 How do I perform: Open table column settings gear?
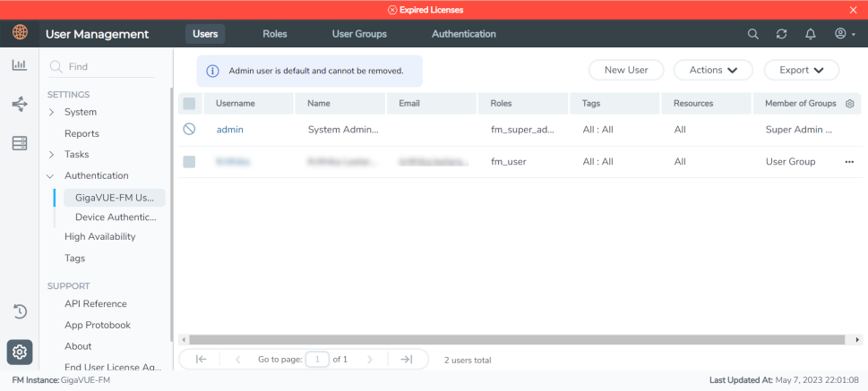849,104
